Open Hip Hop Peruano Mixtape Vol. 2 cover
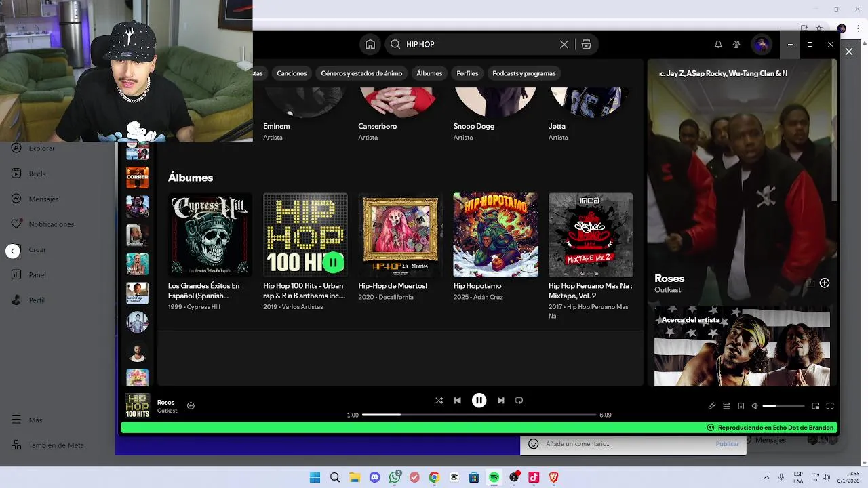 coord(591,235)
